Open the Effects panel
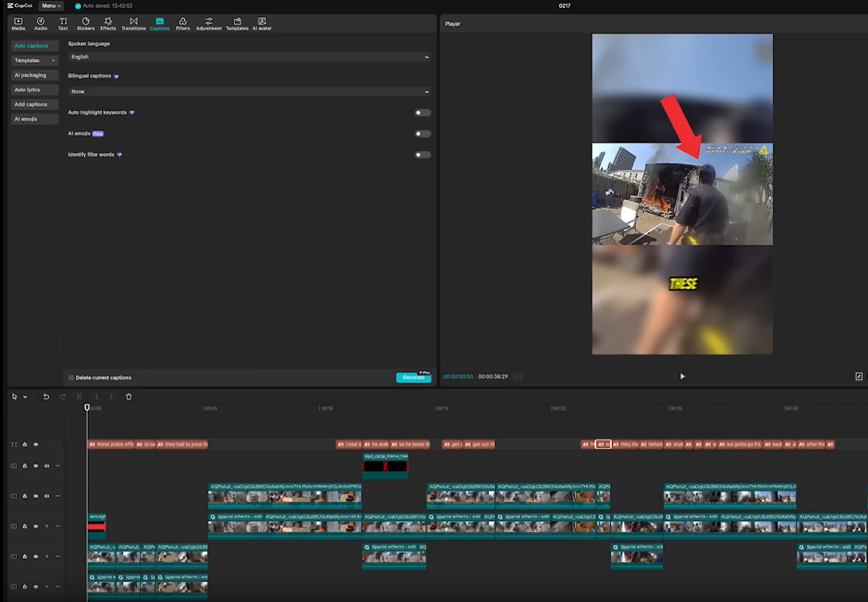 [x=108, y=24]
